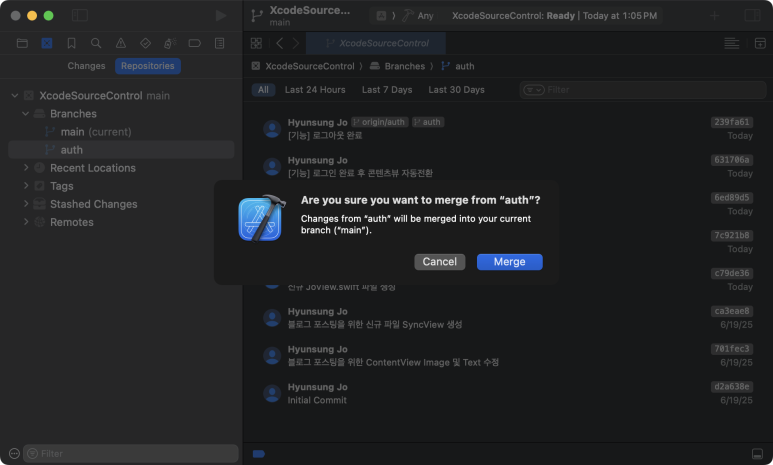Viewport: 773px width, 465px height.
Task: Toggle the inspector panel in the toolbar
Action: coord(752,15)
